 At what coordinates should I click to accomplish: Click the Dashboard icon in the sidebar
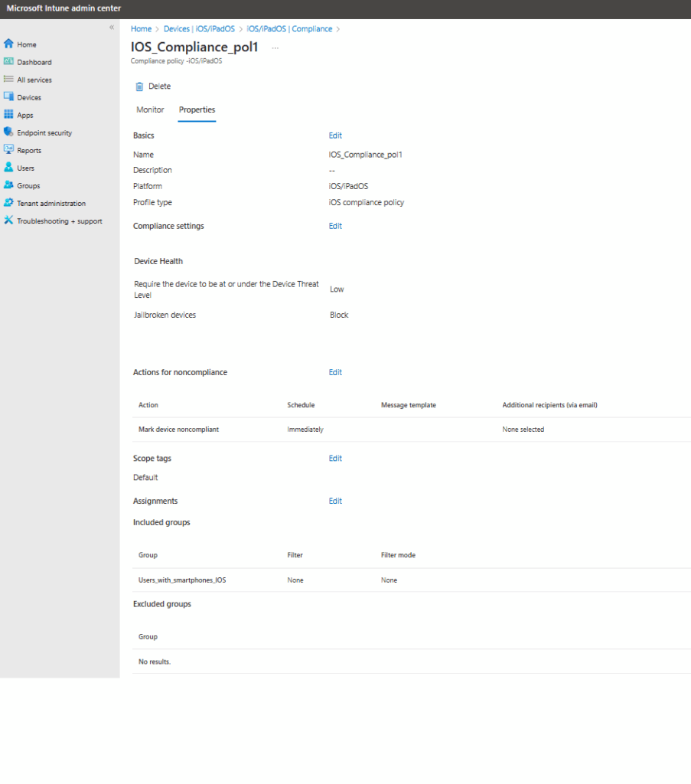tap(8, 61)
